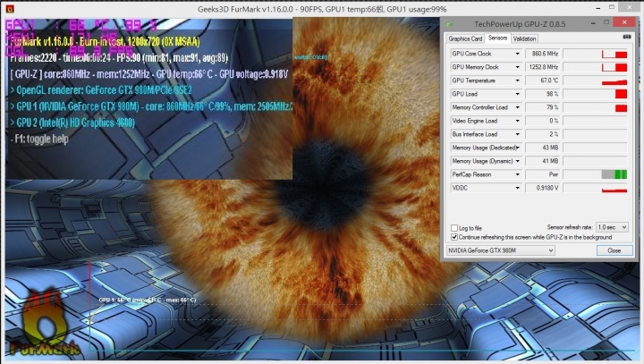Open the PerfCap Reason dropdown
Screen dimensions: 644x364
coord(518,174)
